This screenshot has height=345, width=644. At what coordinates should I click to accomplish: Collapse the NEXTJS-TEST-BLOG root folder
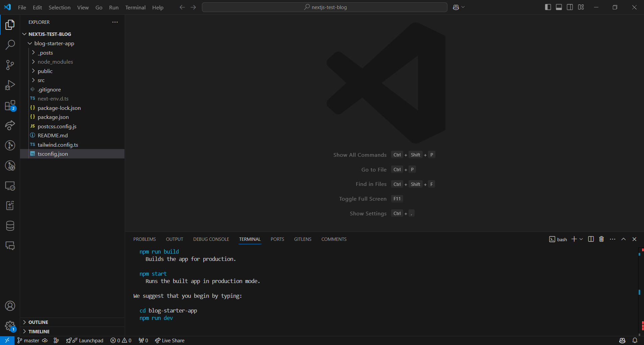(24, 34)
